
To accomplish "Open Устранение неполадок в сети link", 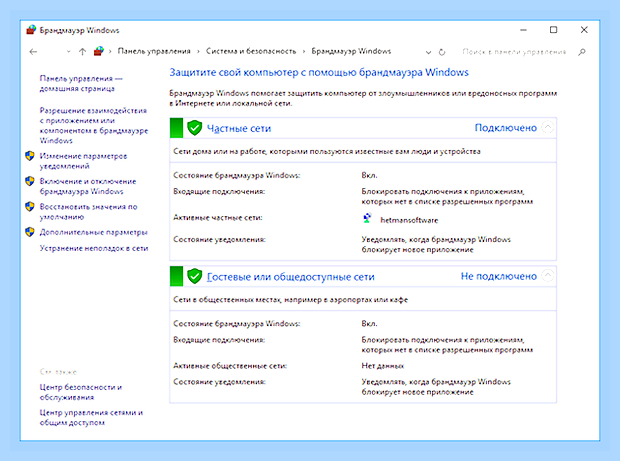I will (94, 248).
